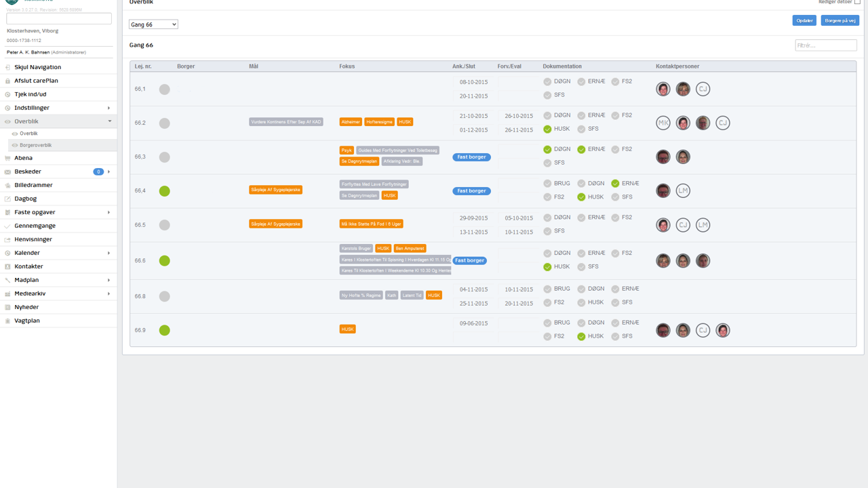
Task: Expand the Indstillinger submenu arrow
Action: click(x=108, y=108)
